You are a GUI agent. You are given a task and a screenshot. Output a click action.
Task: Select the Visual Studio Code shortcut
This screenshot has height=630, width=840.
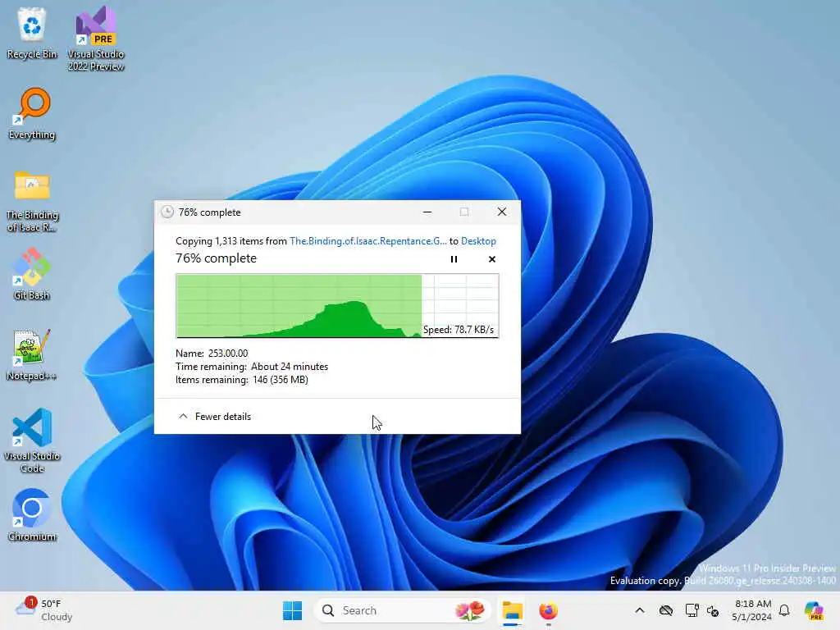pos(32,441)
